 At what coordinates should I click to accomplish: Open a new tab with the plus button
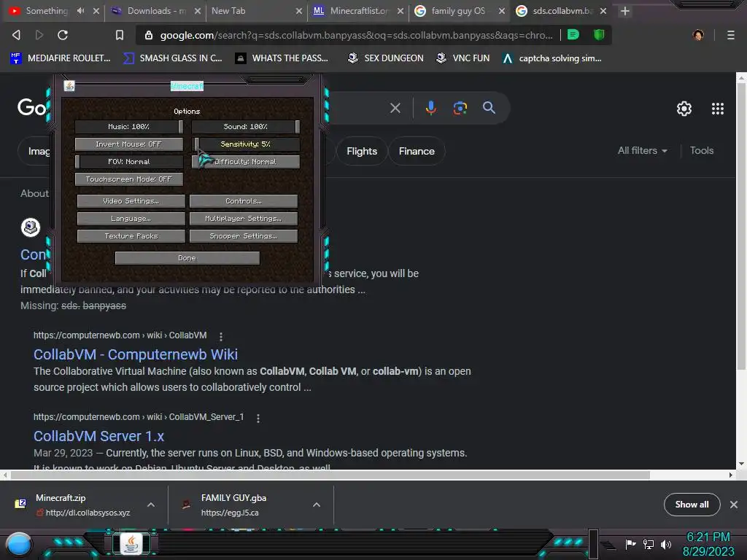[x=625, y=10]
